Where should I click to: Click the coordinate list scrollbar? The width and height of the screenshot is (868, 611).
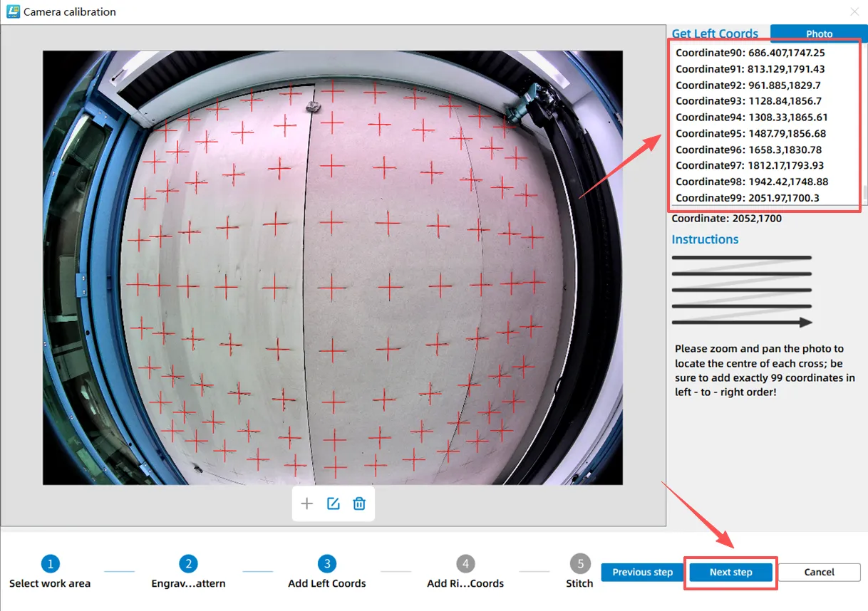pos(864,192)
